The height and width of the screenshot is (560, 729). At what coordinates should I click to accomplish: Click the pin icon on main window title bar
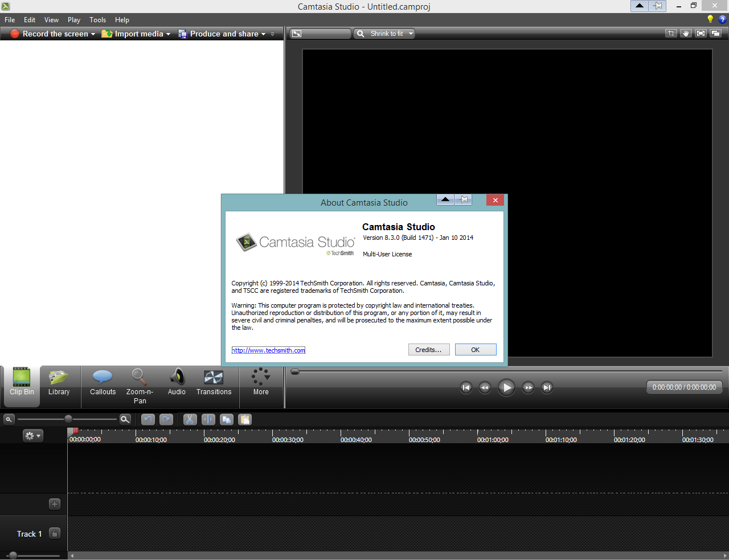point(658,6)
